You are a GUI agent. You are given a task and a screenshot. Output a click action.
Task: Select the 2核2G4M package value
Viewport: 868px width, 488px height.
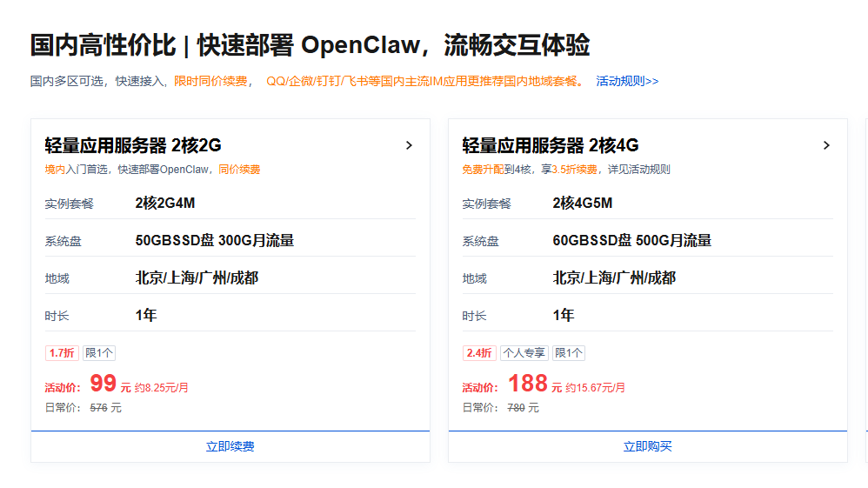[x=165, y=204]
